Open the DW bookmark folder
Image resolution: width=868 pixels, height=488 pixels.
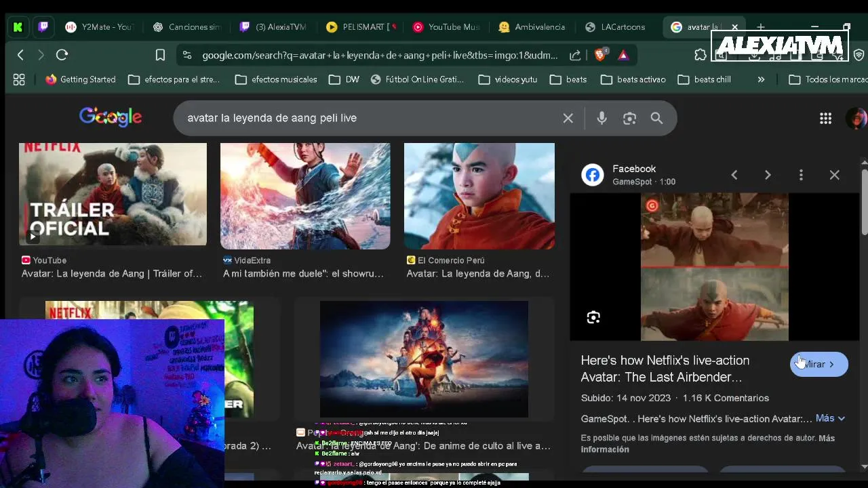pyautogui.click(x=344, y=79)
